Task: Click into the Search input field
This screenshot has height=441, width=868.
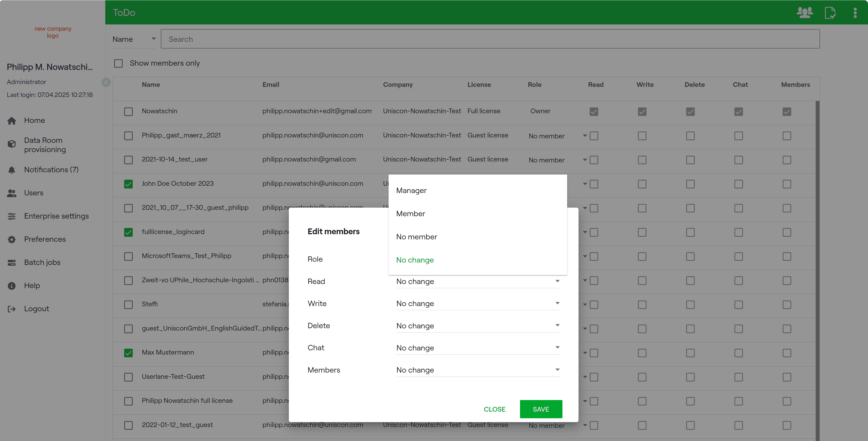Action: tap(490, 39)
